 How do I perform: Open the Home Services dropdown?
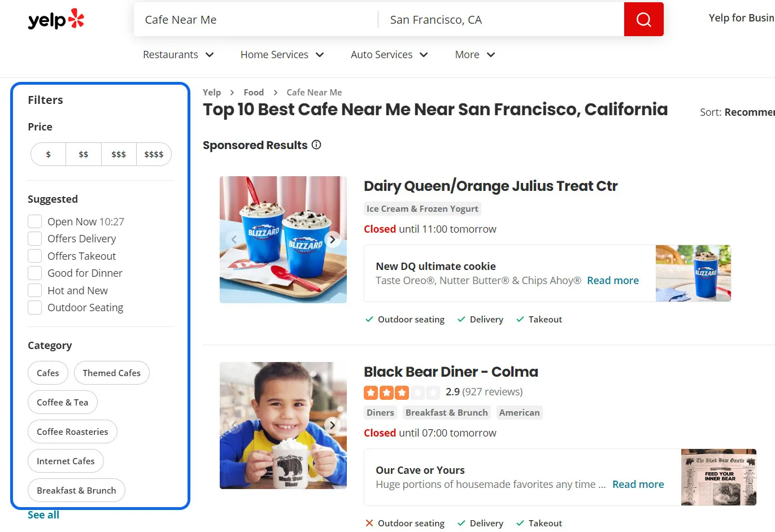coord(282,54)
